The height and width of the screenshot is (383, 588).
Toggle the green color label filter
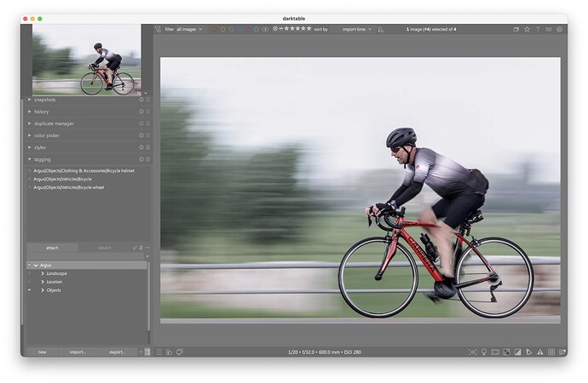coord(231,29)
